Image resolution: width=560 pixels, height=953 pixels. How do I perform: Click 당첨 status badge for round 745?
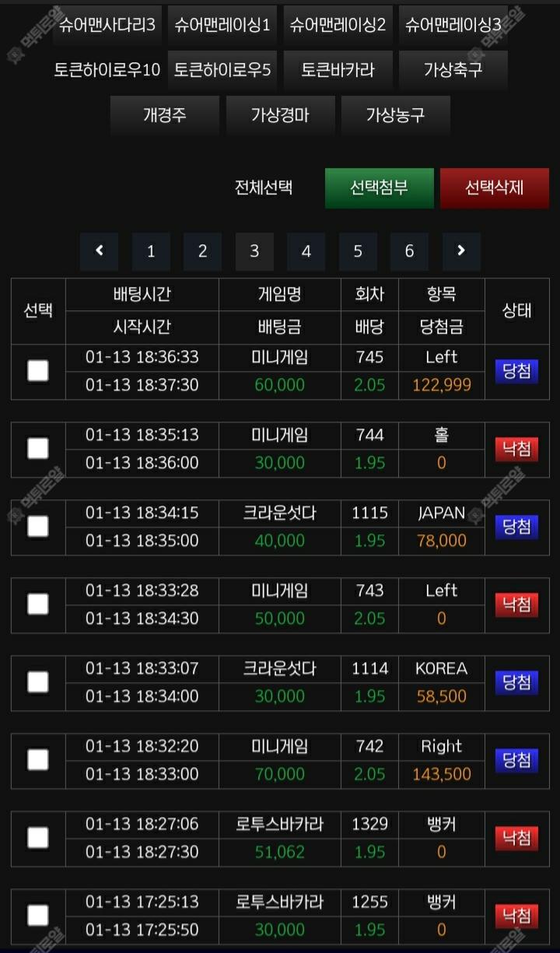tap(516, 371)
